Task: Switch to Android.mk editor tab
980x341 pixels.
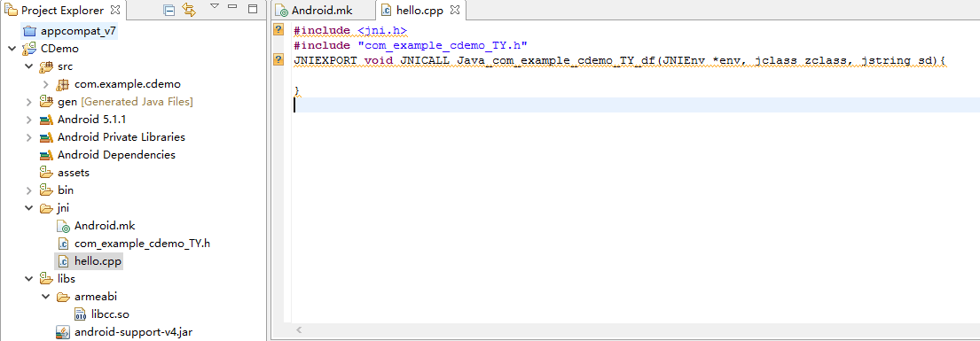Action: coord(322,10)
